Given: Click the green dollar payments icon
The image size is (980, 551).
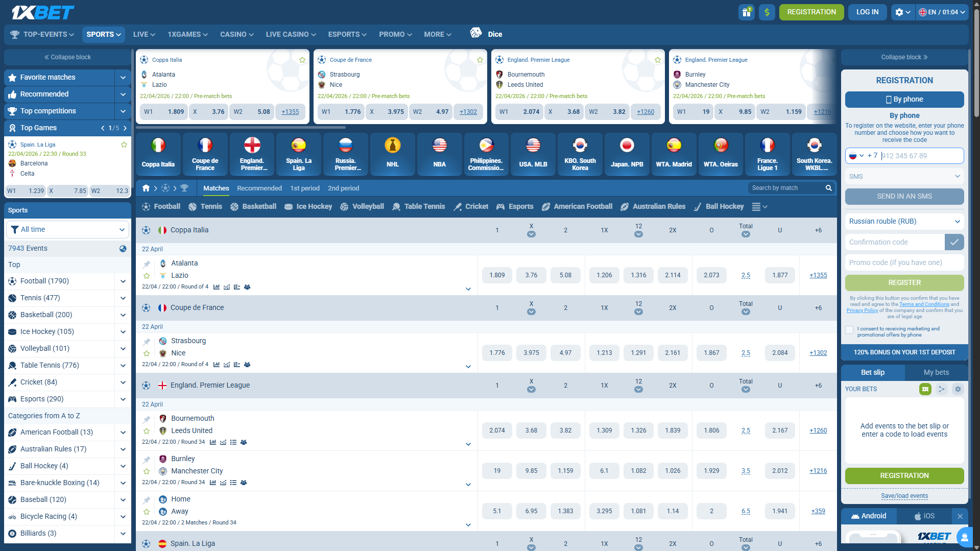Looking at the screenshot, I should coord(767,12).
